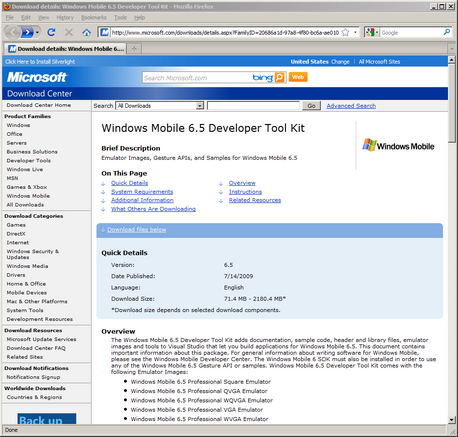
Task: Open All Microsoft Sites link
Action: pos(379,62)
